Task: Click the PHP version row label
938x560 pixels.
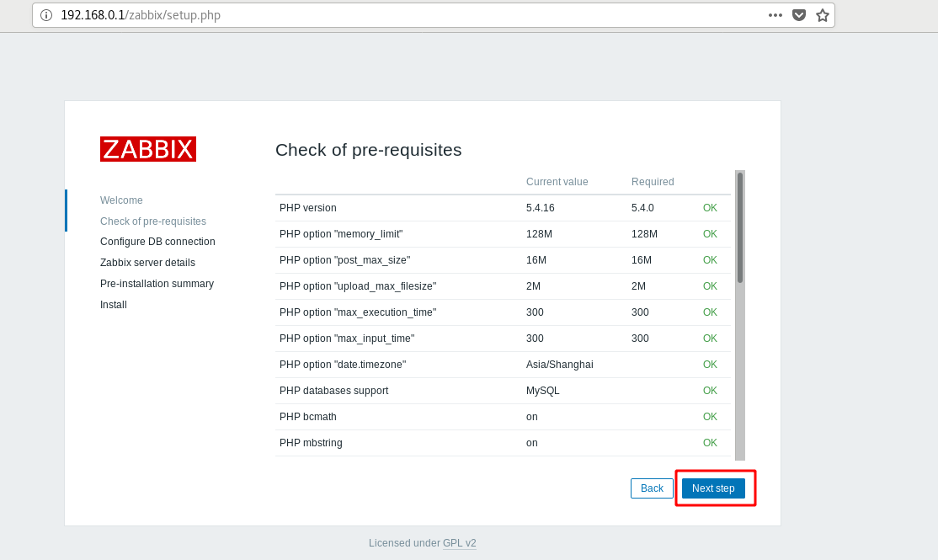Action: tap(308, 208)
